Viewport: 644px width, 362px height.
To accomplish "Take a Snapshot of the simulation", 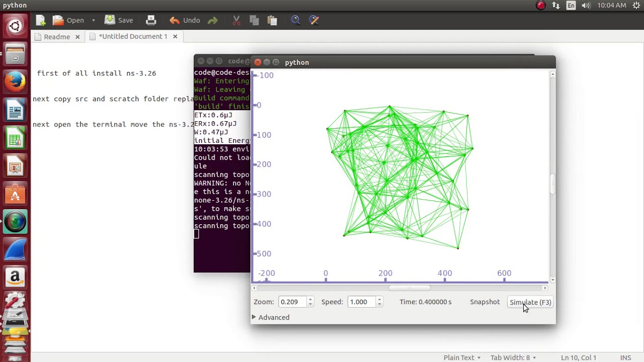I will tap(485, 302).
